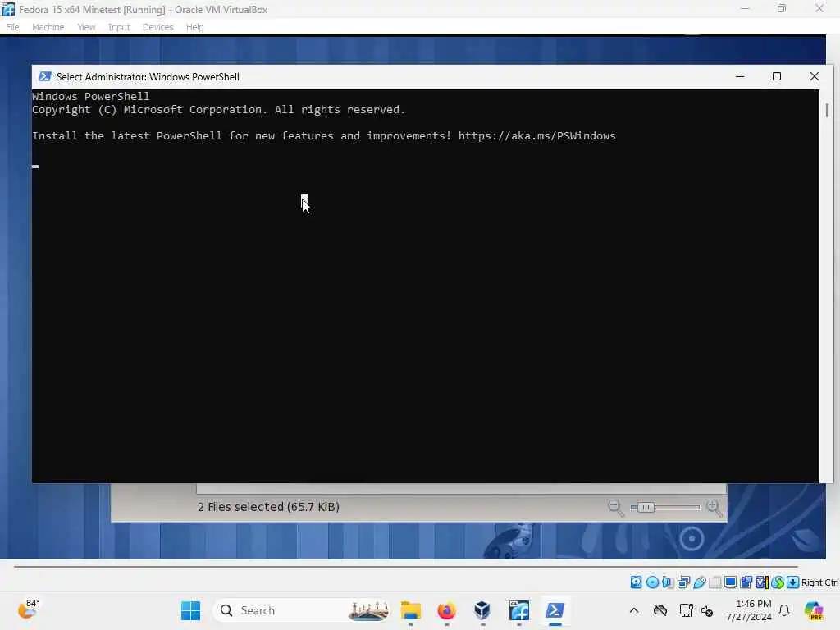
Task: Open the VirtualBox View menu
Action: 86,27
